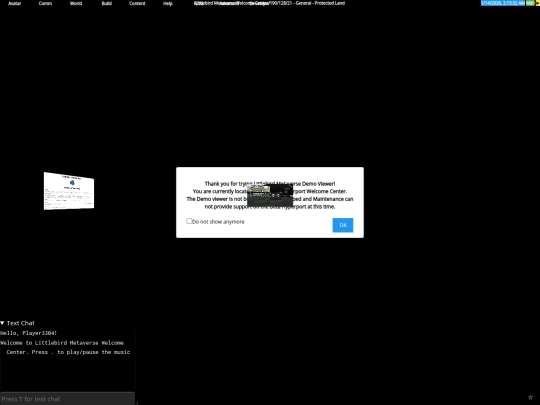Click the star icon at bottom right
The height and width of the screenshot is (405, 540).
(530, 397)
